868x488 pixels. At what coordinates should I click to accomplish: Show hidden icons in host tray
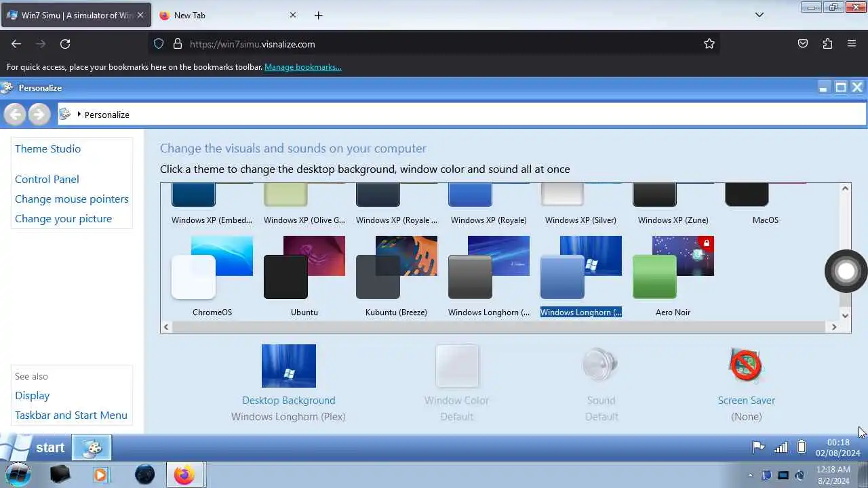click(x=750, y=475)
